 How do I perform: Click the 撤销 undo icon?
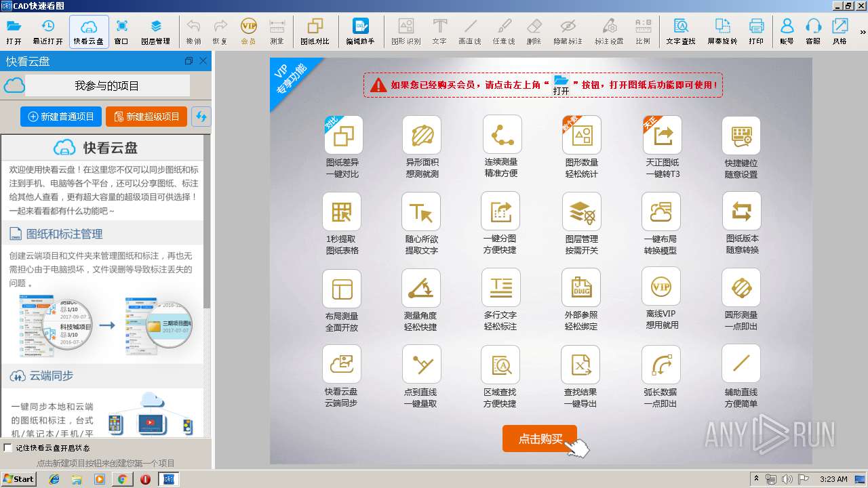tap(193, 32)
